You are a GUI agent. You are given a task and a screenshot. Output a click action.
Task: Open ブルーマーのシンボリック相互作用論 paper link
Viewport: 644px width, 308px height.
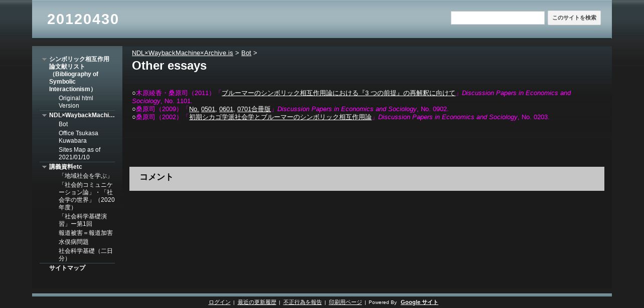[338, 93]
